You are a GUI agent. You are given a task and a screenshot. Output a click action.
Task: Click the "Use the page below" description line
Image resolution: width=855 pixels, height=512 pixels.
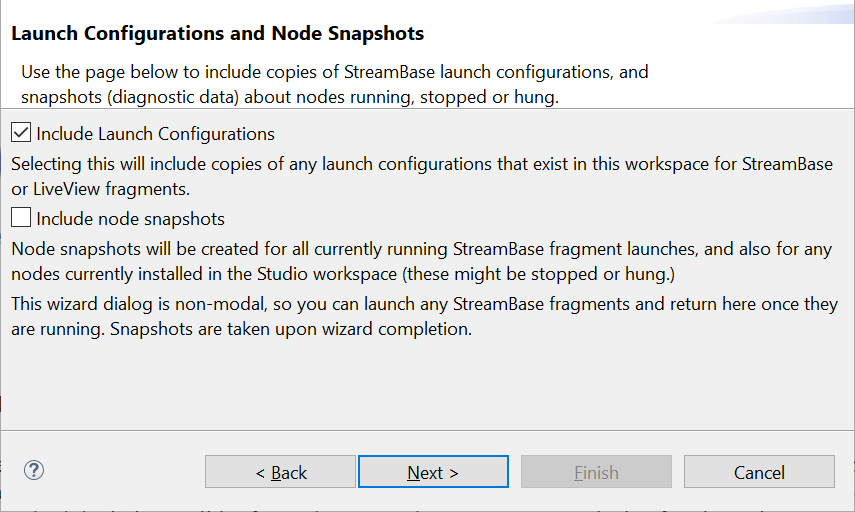click(x=335, y=72)
